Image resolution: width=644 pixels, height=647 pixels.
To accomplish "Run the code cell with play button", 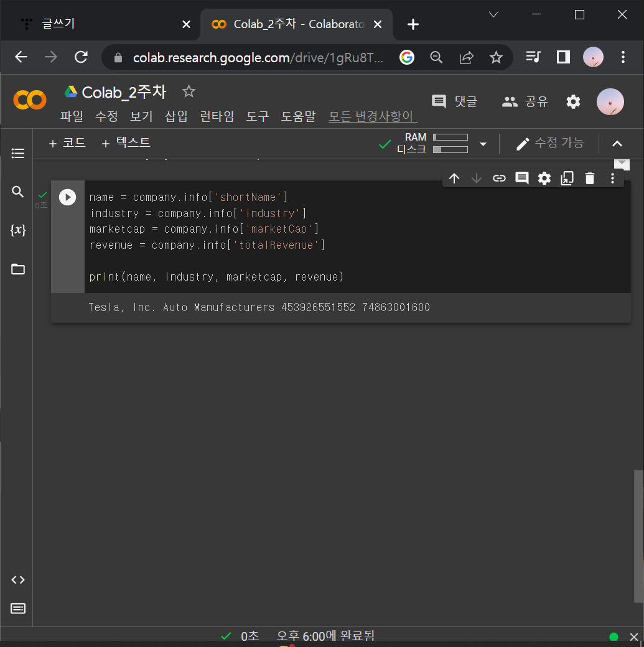I will coord(67,197).
